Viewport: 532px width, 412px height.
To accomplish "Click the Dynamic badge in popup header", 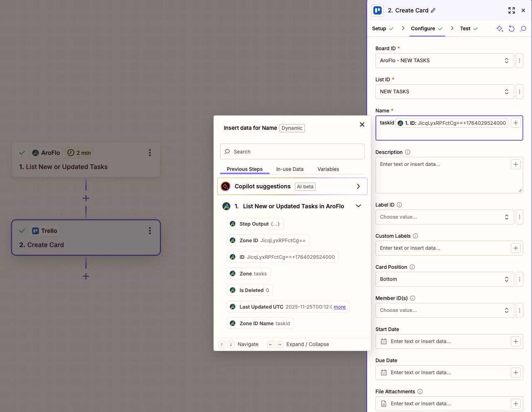I will (292, 128).
